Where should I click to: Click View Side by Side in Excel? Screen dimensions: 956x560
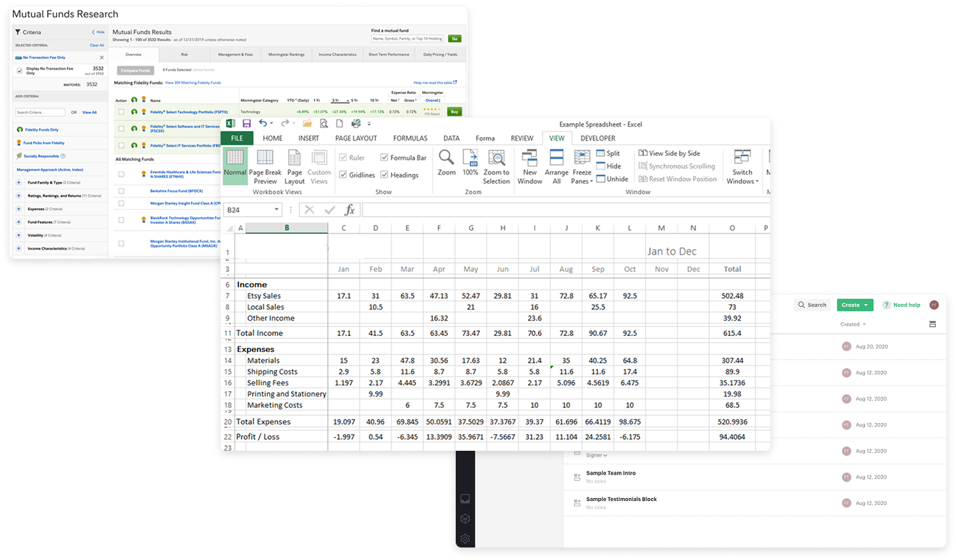click(x=669, y=154)
